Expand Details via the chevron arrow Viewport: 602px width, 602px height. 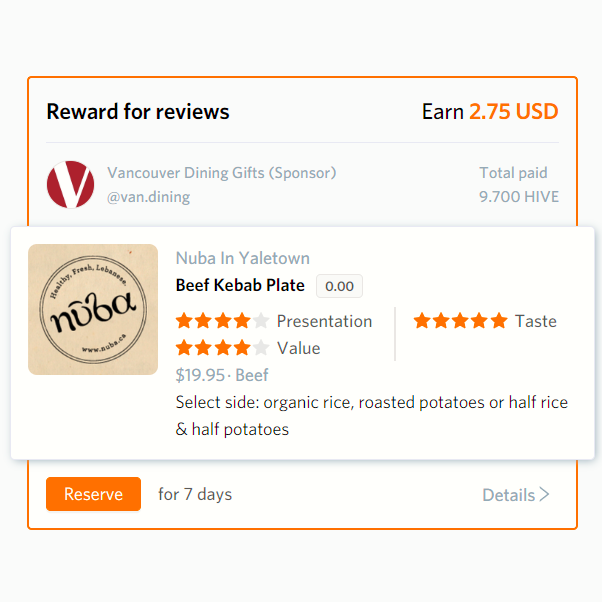point(544,494)
